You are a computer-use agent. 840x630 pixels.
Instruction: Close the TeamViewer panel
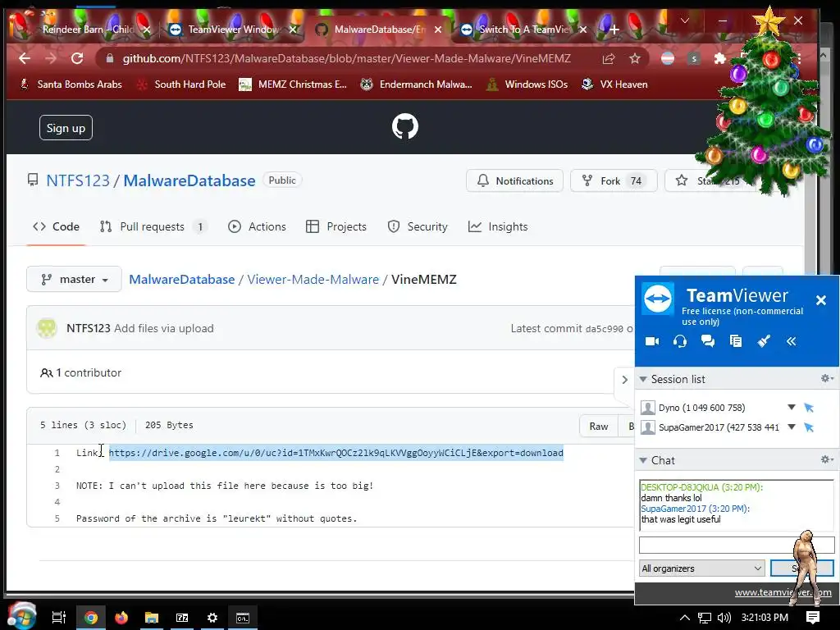[820, 300]
